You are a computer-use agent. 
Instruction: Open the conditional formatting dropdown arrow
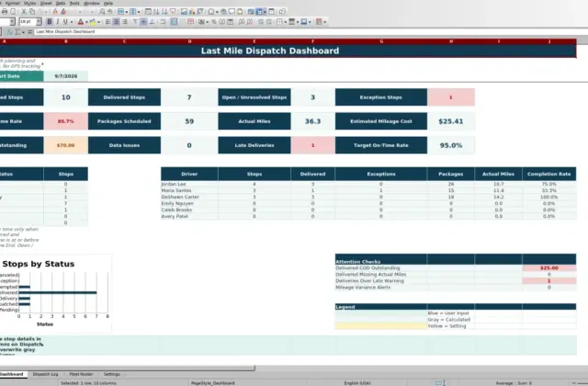324,22
